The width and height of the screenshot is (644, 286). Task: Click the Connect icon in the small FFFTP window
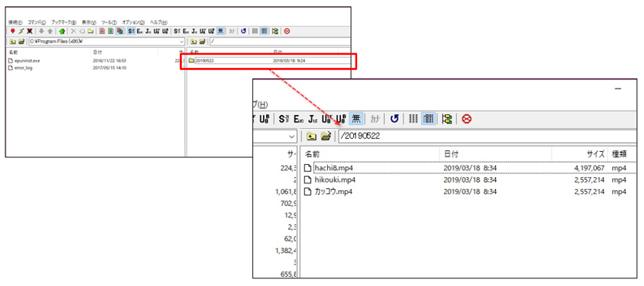(13, 31)
